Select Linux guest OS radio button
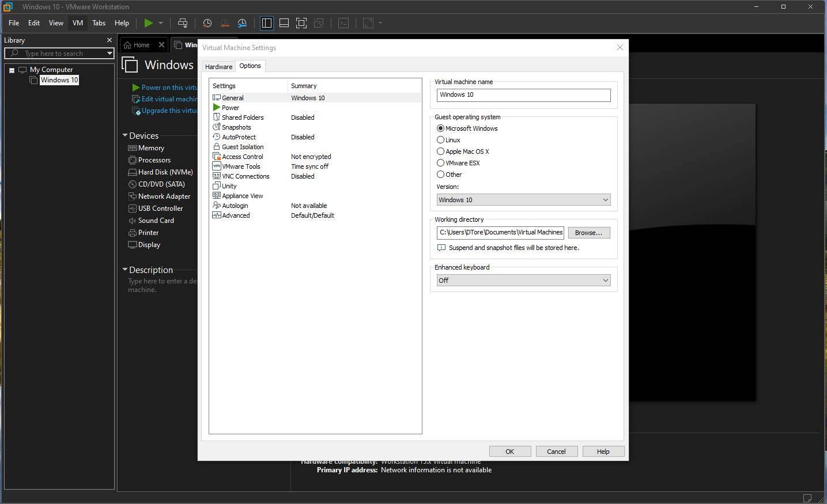The width and height of the screenshot is (827, 504). click(x=440, y=140)
